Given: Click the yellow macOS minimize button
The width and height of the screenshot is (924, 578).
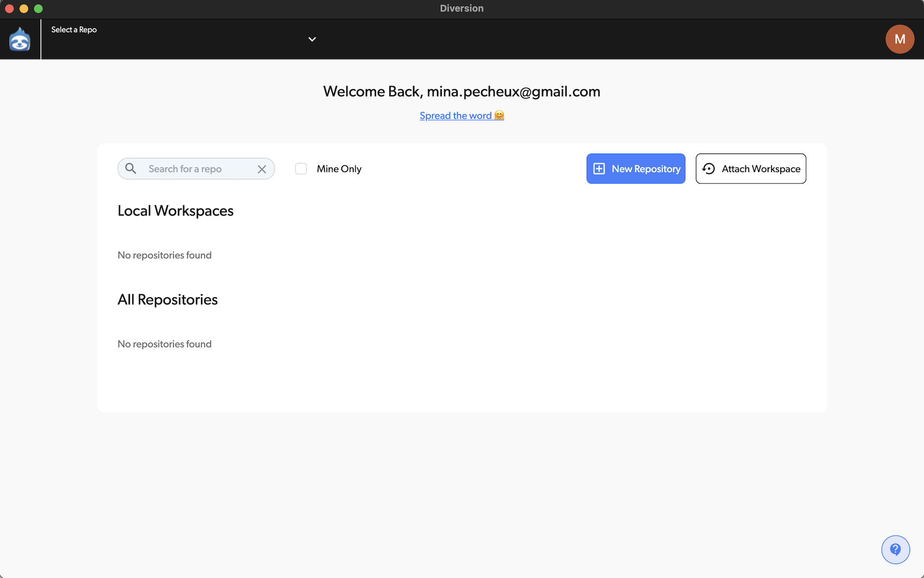Looking at the screenshot, I should [x=24, y=9].
